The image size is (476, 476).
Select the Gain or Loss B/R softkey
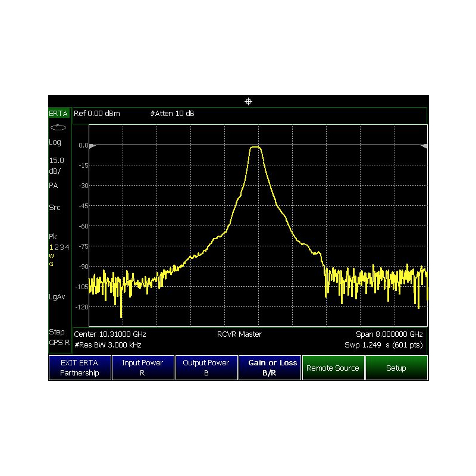coord(270,368)
